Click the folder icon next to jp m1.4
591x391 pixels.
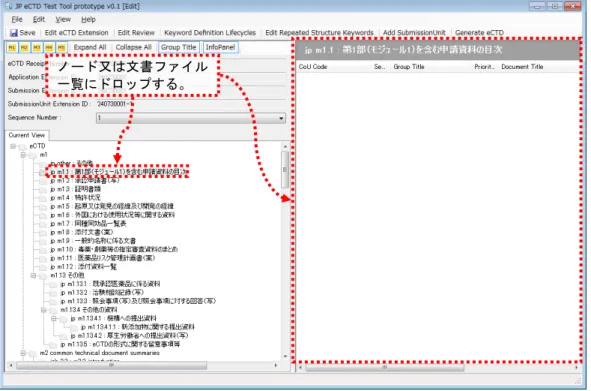(43, 198)
